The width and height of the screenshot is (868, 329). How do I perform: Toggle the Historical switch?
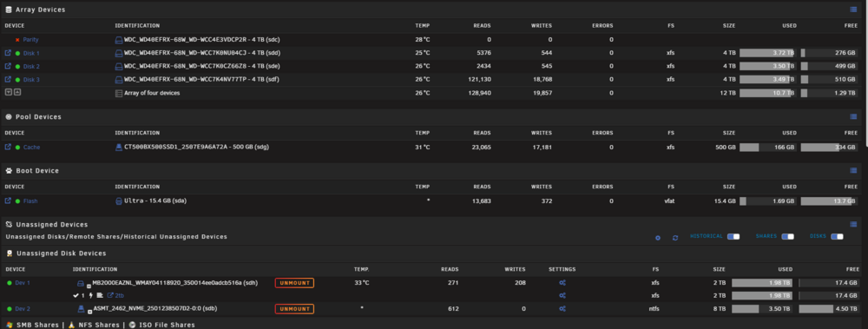[733, 236]
